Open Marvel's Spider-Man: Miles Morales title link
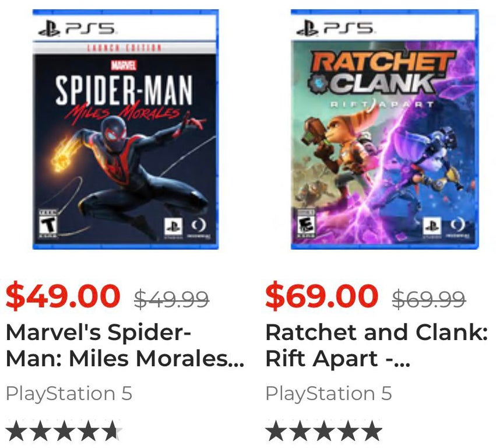 pyautogui.click(x=124, y=346)
